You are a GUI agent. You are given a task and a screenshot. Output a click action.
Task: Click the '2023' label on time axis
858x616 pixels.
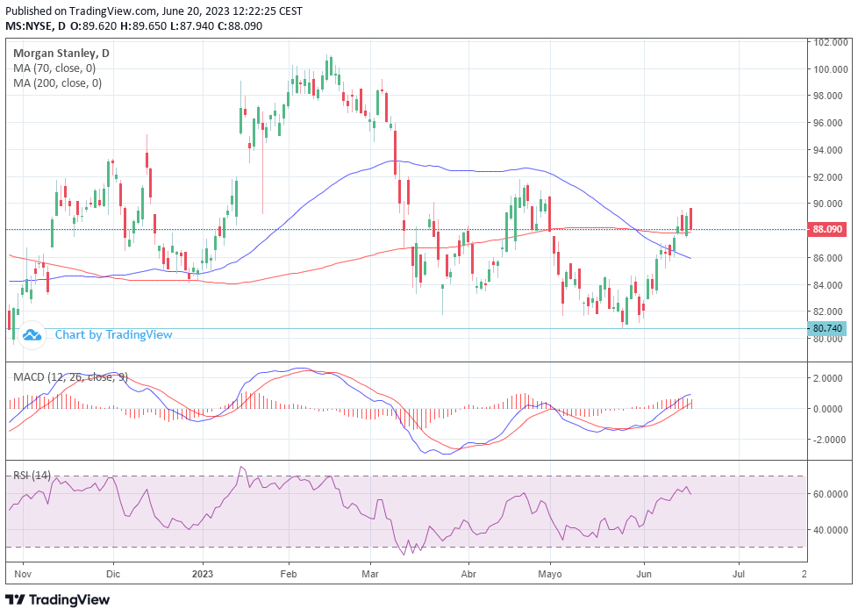click(x=203, y=574)
